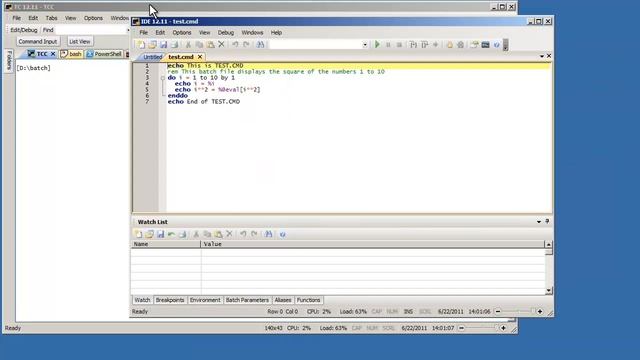The width and height of the screenshot is (640, 360).
Task: Click Pause debugging icon in IDE toolbar
Action: click(x=388, y=44)
